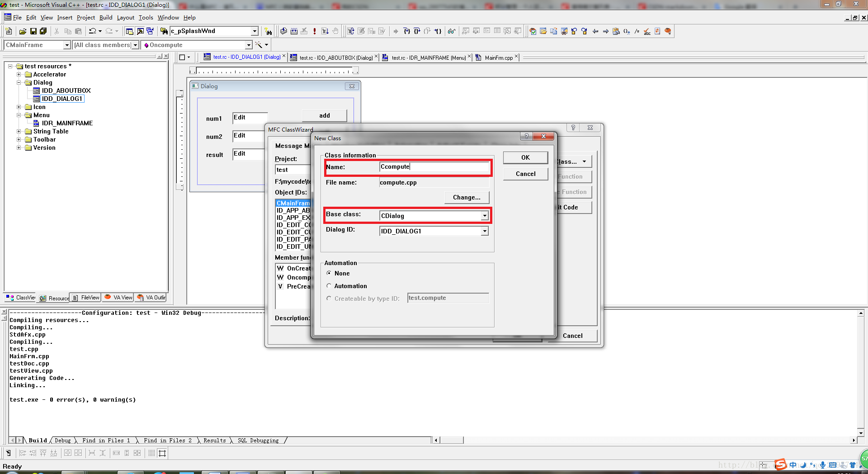Click the QuickWatch glasses icon

(x=451, y=31)
